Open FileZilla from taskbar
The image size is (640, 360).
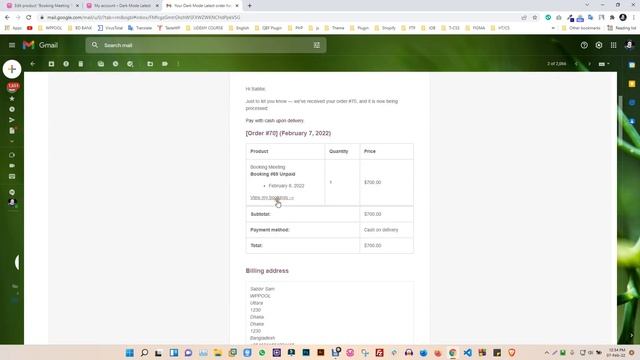(379, 353)
